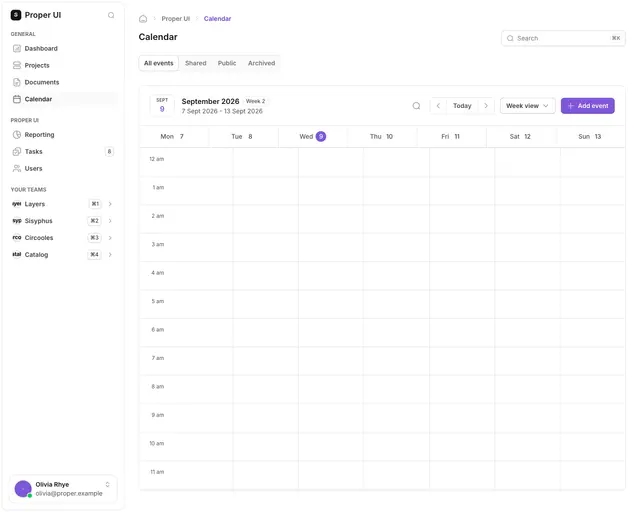Open account switcher next to Olivia Rhye
The image size is (640, 512).
[108, 485]
